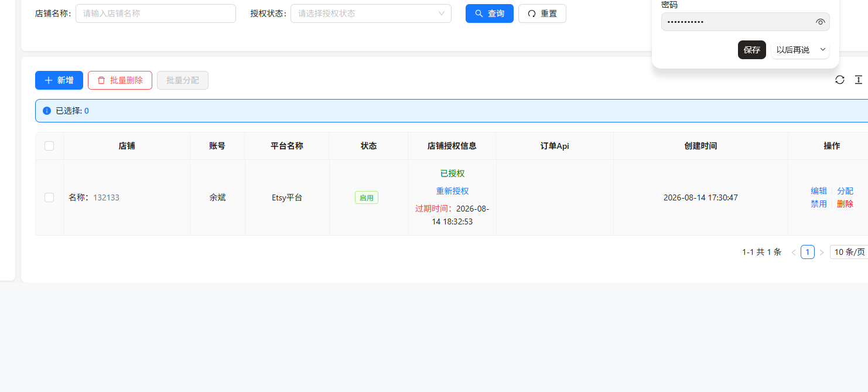868x392 pixels.
Task: Click the 启用 status tag
Action: coord(367,197)
